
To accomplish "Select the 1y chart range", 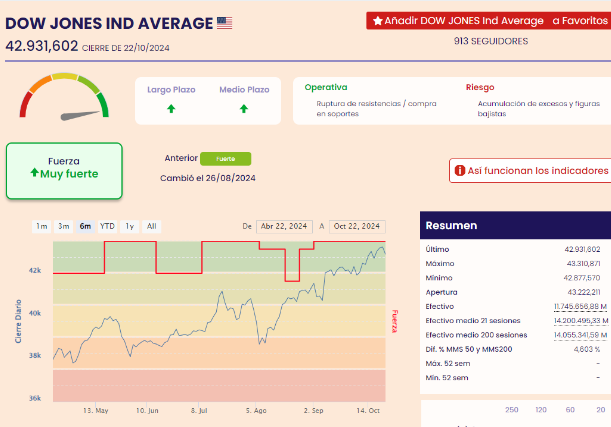I will pyautogui.click(x=130, y=226).
